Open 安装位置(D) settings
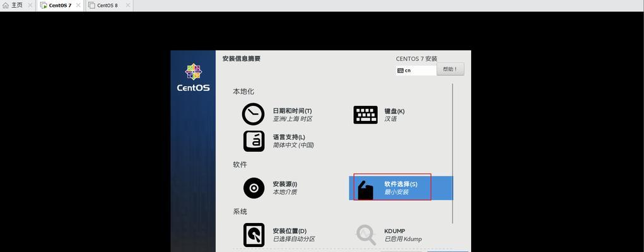This screenshot has width=644, height=252. point(290,231)
